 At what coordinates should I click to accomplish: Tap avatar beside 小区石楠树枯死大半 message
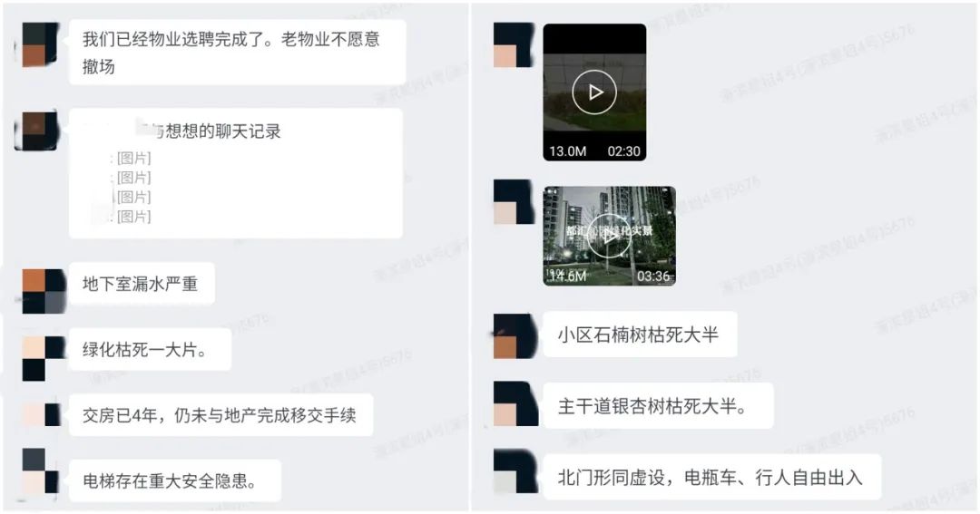(x=515, y=336)
